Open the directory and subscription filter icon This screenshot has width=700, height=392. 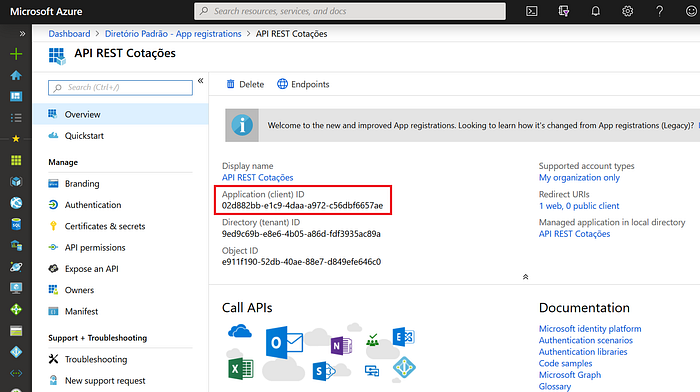(x=564, y=11)
